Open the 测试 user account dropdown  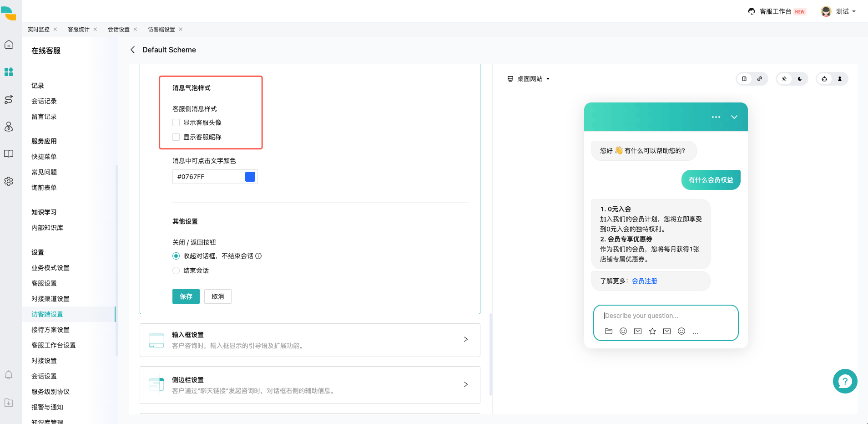click(838, 11)
